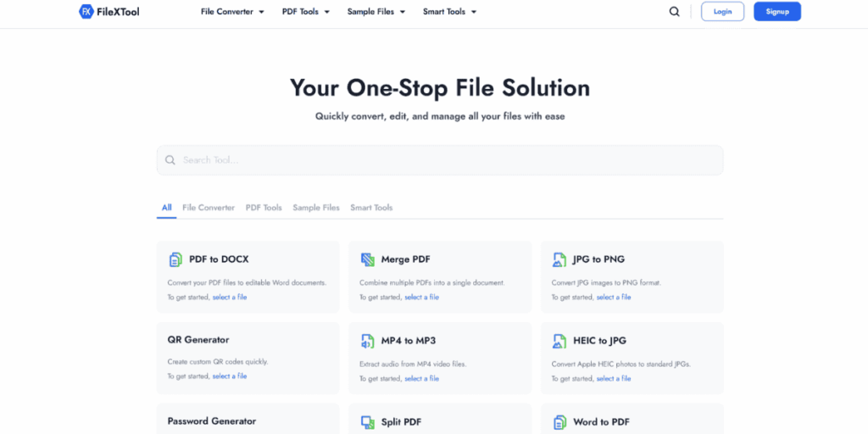
Task: Click 'Combine multiple PDFs into a single document.'
Action: (432, 283)
